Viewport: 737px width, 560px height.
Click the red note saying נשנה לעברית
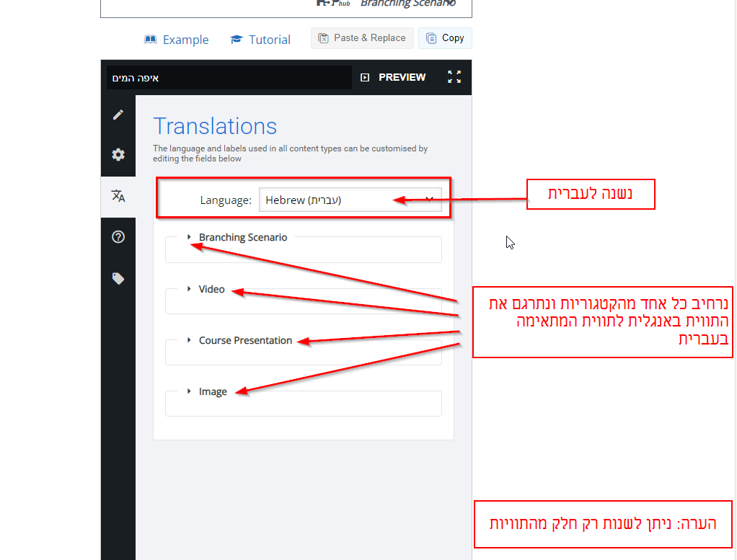[x=590, y=195]
